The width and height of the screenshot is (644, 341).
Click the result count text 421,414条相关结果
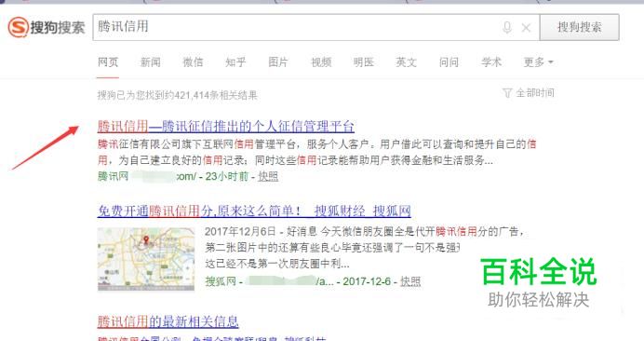(x=216, y=95)
